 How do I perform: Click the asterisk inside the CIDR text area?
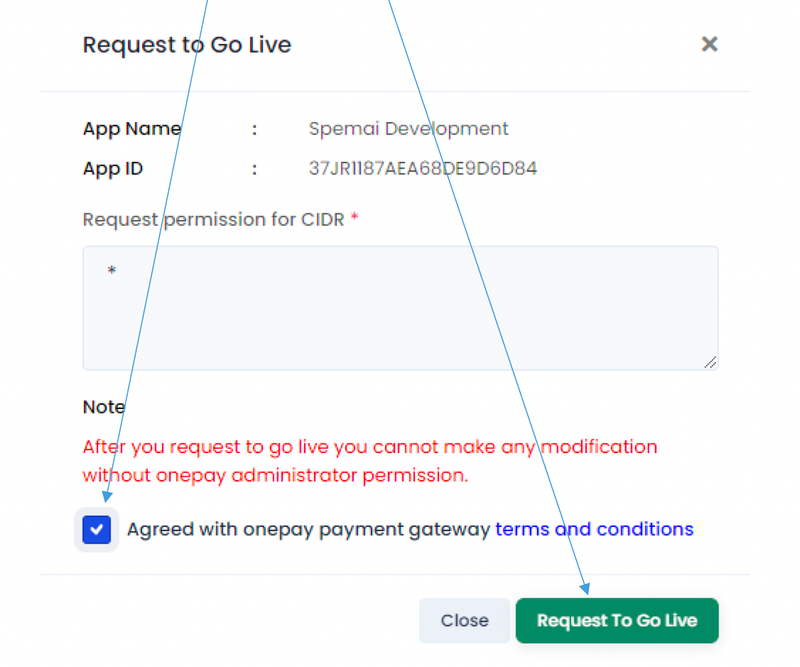(112, 270)
